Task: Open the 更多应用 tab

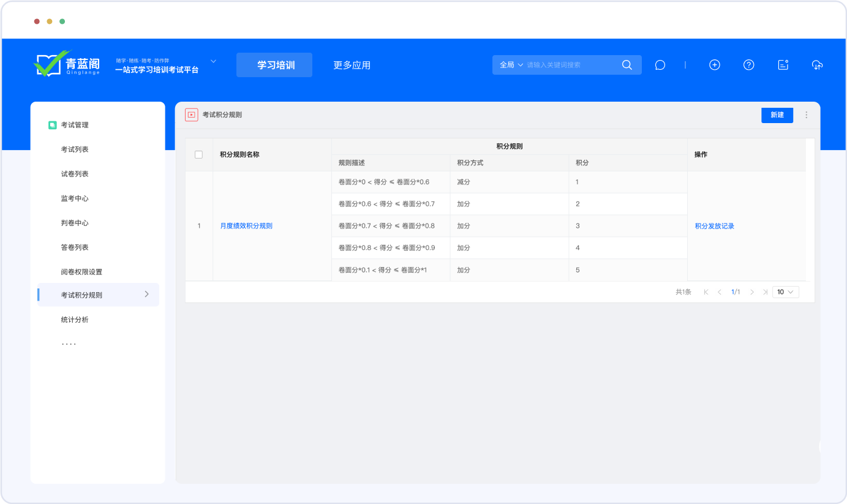Action: point(352,65)
